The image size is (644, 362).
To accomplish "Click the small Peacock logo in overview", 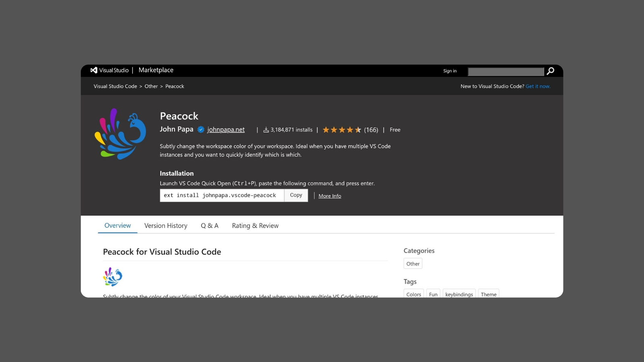I will point(113,277).
